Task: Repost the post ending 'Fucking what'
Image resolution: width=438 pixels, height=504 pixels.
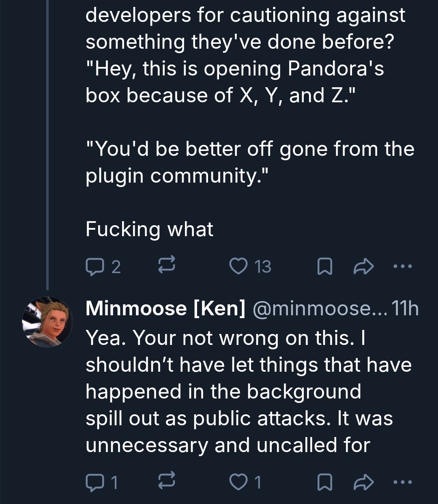Action: click(166, 266)
